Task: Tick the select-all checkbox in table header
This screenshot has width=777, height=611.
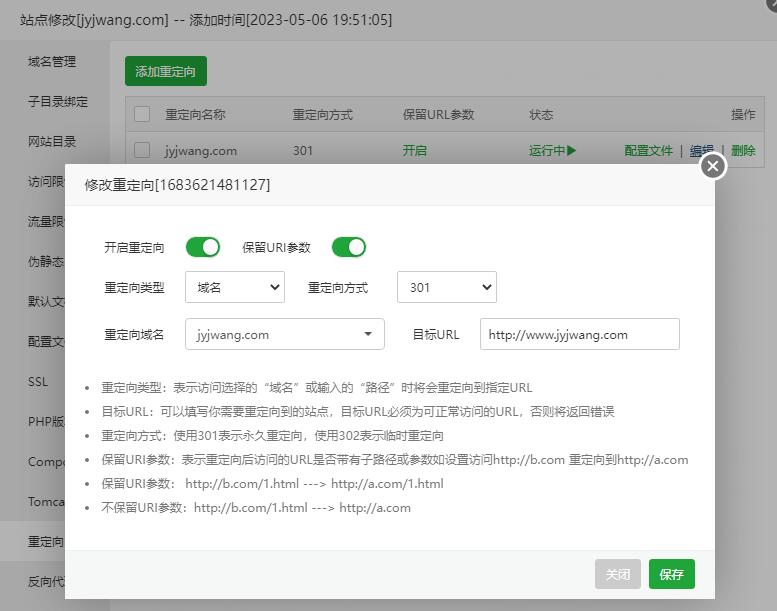Action: pyautogui.click(x=142, y=114)
